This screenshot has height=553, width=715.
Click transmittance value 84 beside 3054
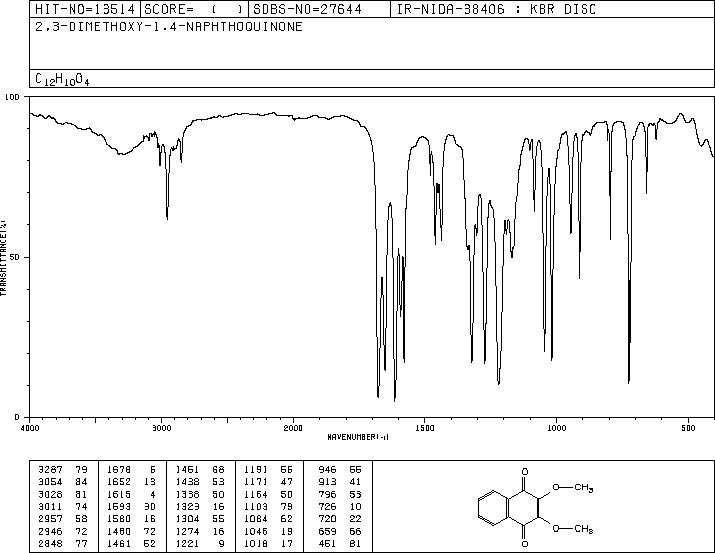tap(80, 482)
